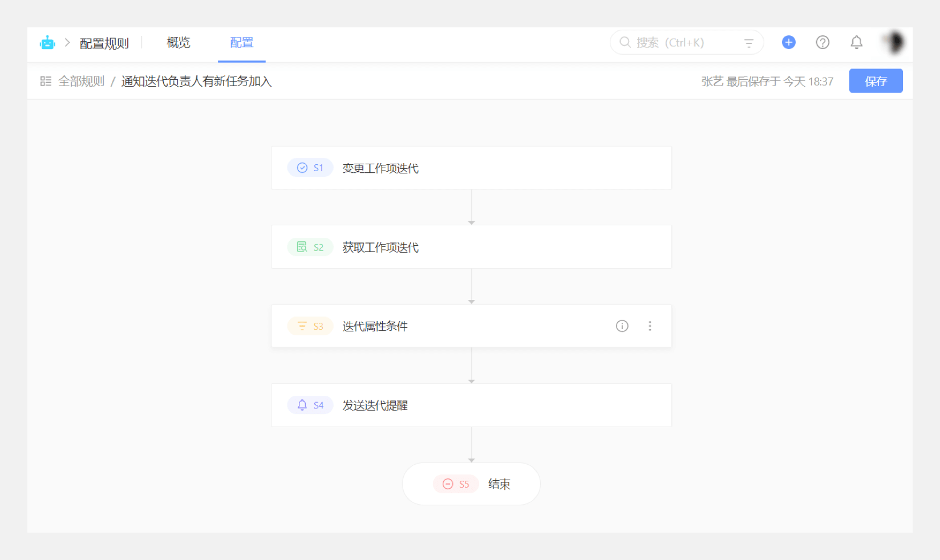
Task: Open the notifications bell icon
Action: pos(856,42)
